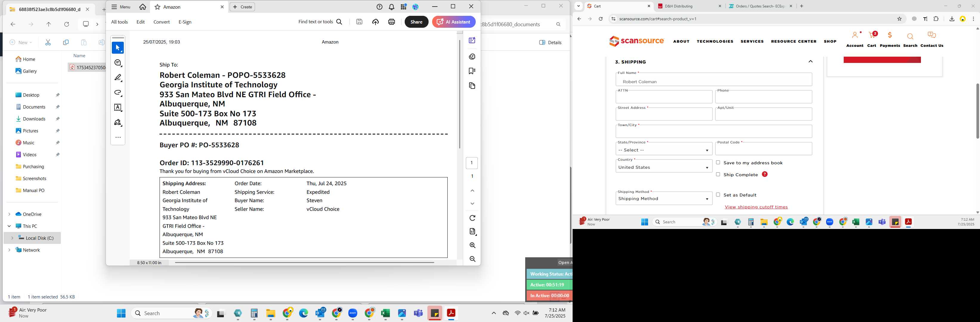Open the Chrome tab search dropdown arrow

(578, 6)
